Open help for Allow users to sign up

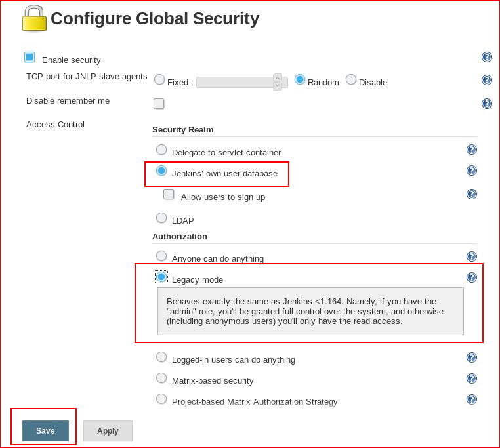click(x=472, y=194)
